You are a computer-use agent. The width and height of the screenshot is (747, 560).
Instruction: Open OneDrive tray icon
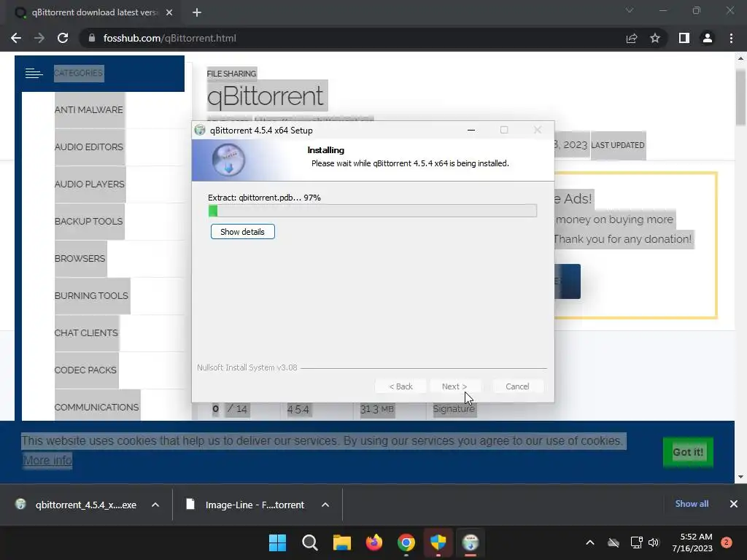[614, 542]
